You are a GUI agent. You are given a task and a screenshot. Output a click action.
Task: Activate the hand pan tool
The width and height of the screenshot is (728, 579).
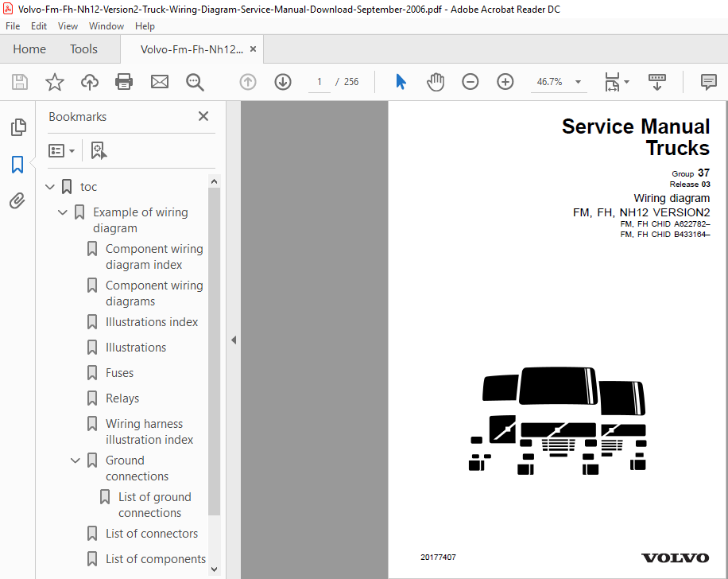pyautogui.click(x=435, y=82)
